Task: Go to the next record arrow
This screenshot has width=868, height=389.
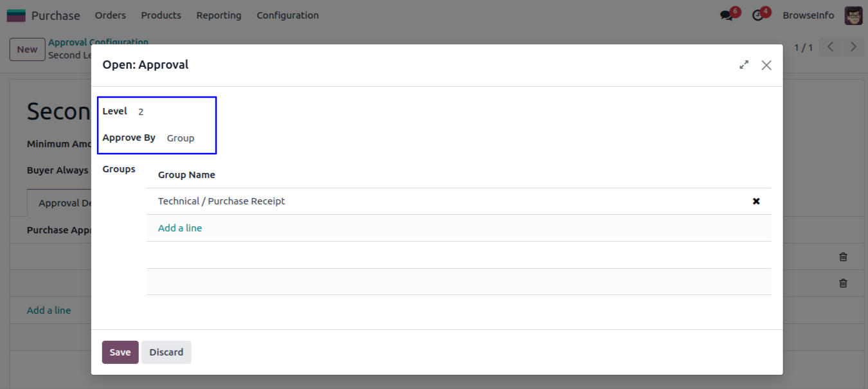Action: [853, 47]
